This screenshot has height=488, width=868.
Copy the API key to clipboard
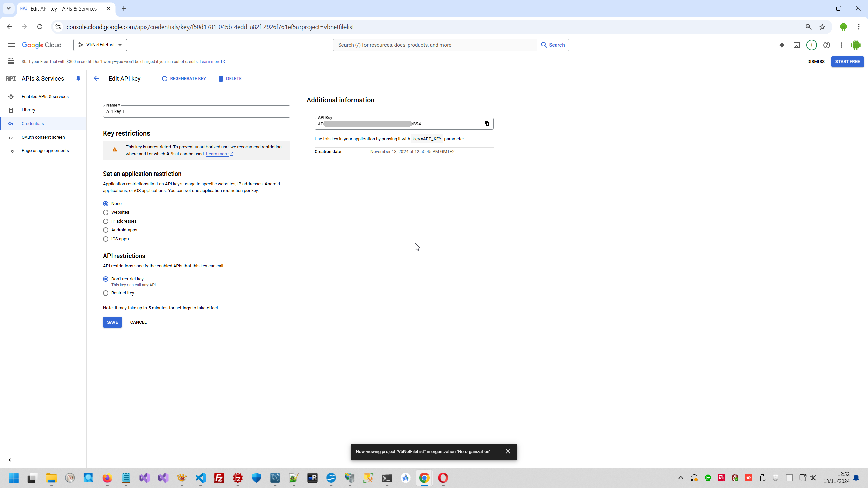(487, 123)
